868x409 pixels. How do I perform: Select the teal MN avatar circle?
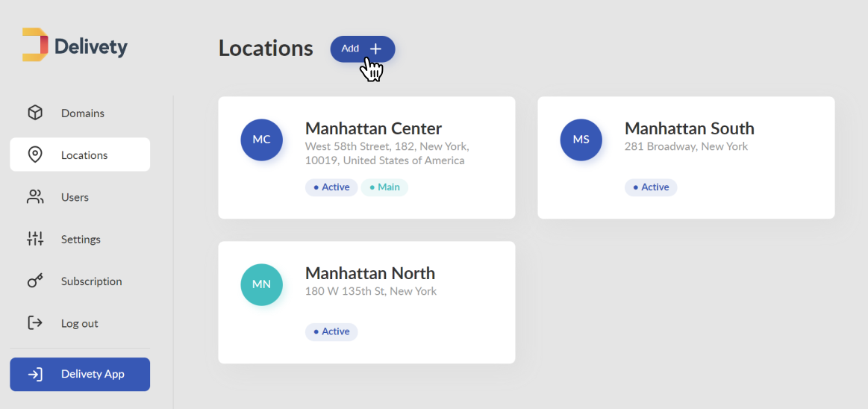click(x=261, y=284)
